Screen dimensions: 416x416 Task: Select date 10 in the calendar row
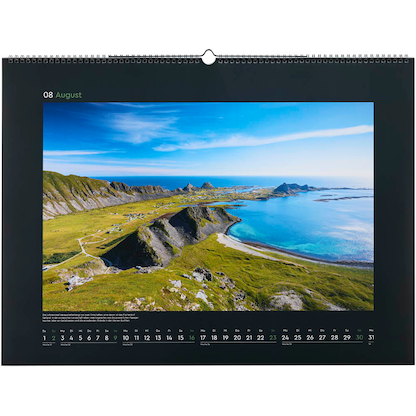click(x=126, y=338)
